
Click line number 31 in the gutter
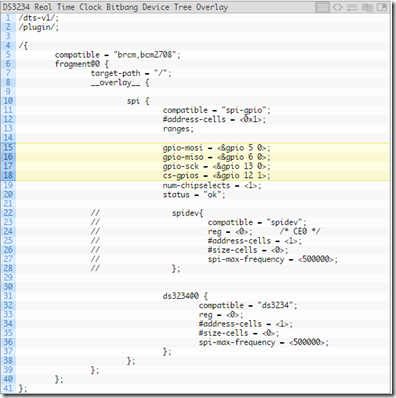[x=8, y=296]
